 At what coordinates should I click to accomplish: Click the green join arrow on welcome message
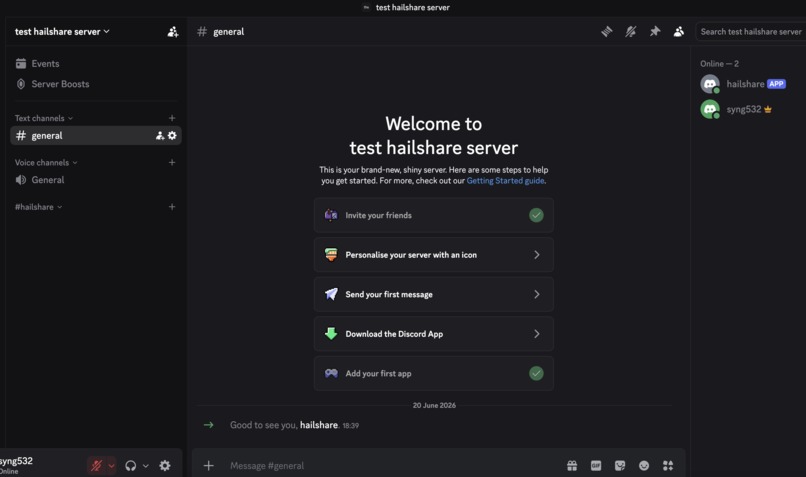coord(208,425)
